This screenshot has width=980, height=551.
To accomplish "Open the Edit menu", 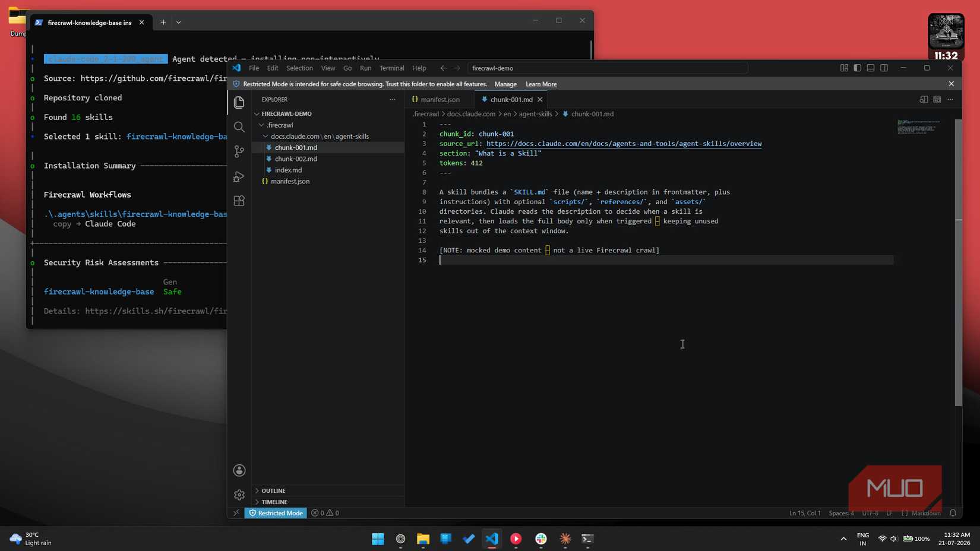I will pos(273,68).
